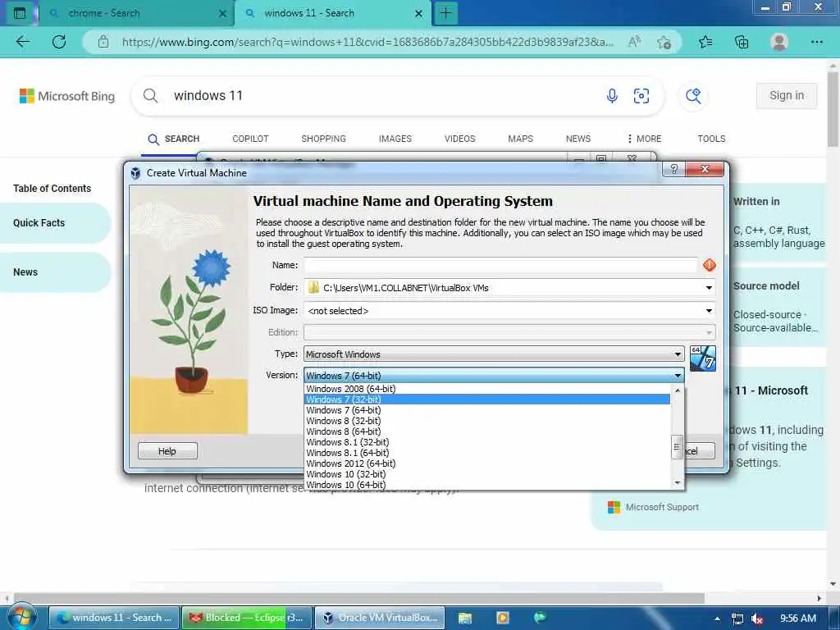Open File Explorer from the taskbar

(465, 618)
